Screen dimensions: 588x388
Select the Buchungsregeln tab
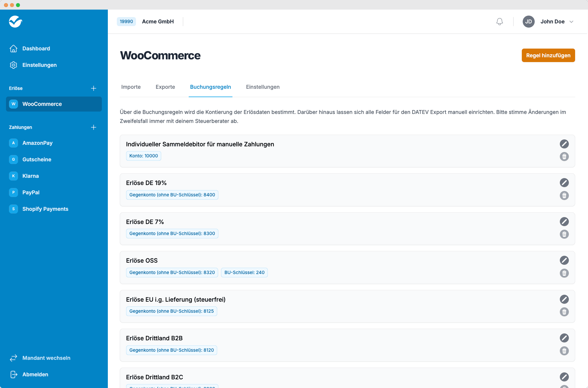pos(210,87)
